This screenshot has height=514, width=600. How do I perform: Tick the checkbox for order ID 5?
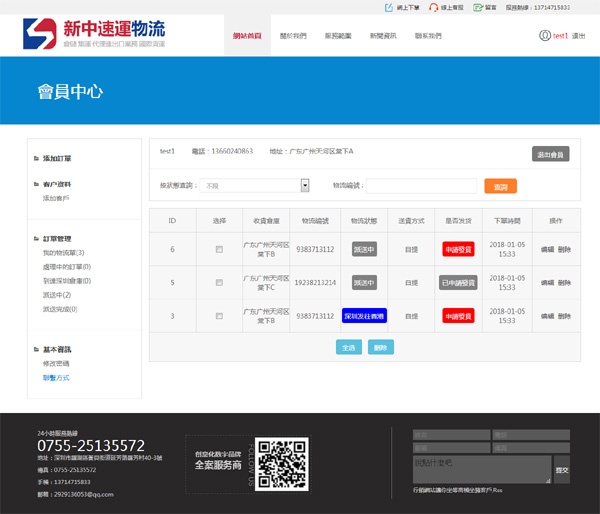[219, 283]
